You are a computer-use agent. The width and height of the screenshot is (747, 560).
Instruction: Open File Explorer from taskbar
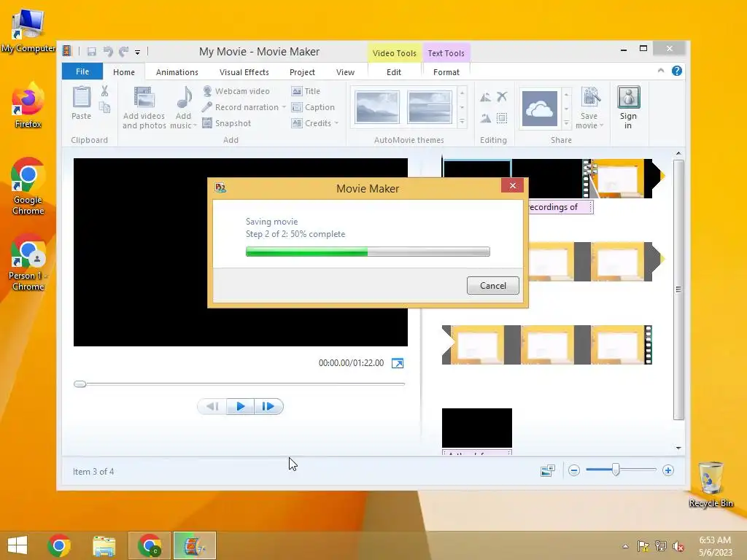(104, 545)
